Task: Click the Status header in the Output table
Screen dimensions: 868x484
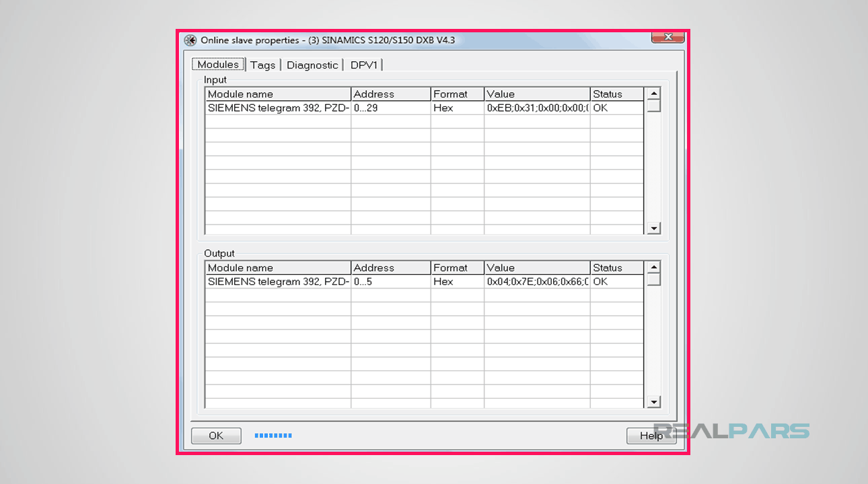Action: (617, 268)
